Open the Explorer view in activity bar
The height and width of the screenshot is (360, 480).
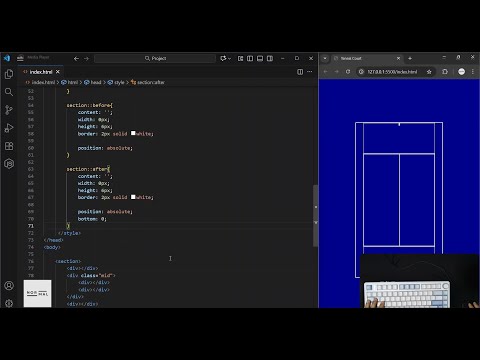[9, 74]
